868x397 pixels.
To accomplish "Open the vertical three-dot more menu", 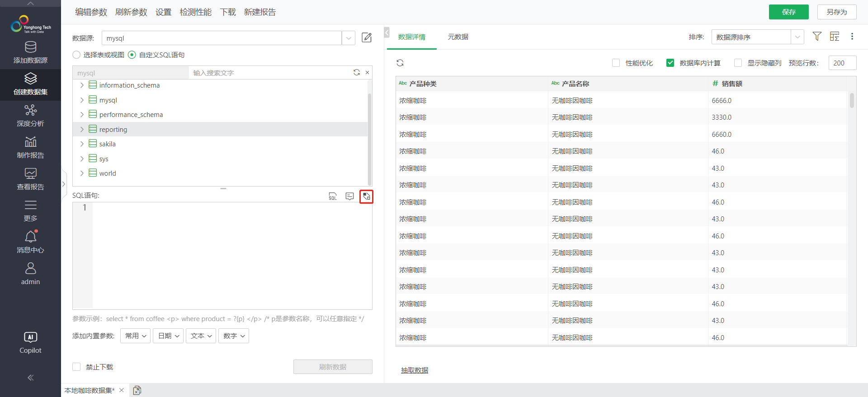I will (x=852, y=36).
